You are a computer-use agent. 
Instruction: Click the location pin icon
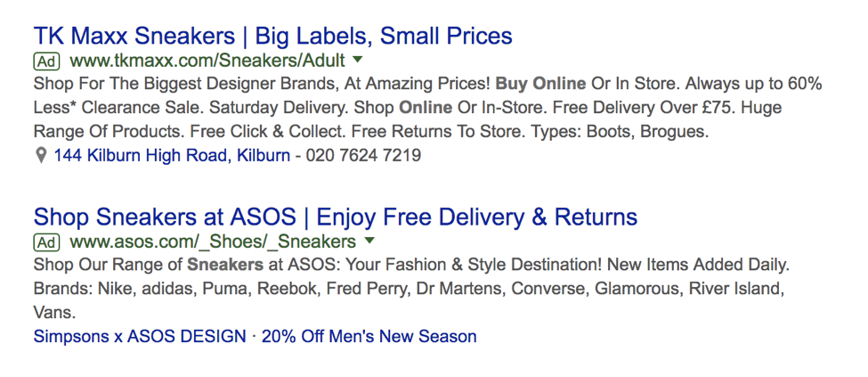(x=40, y=156)
